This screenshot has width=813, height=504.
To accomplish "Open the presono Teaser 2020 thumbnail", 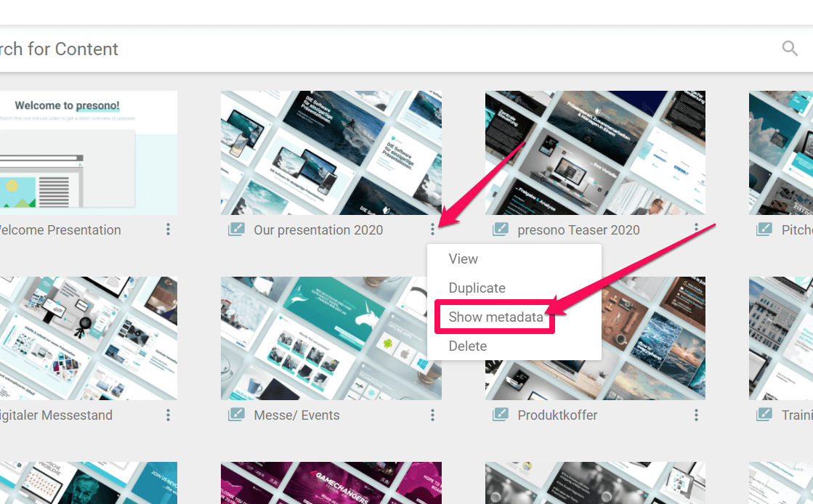I will tap(595, 153).
